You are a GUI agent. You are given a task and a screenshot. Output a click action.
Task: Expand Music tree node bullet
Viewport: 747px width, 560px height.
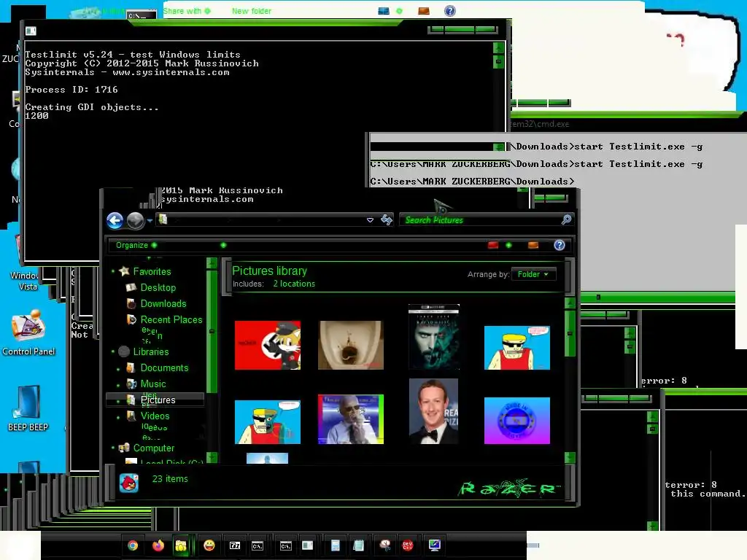click(118, 385)
